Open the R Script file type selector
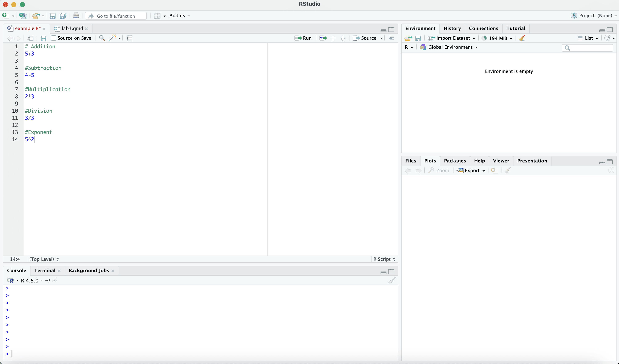 coord(384,259)
